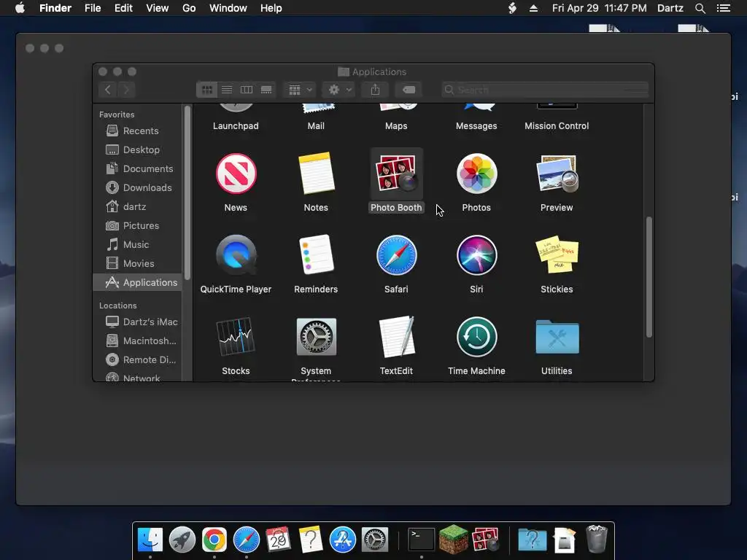This screenshot has height=560, width=747.
Task: Open the Window menu
Action: click(228, 8)
